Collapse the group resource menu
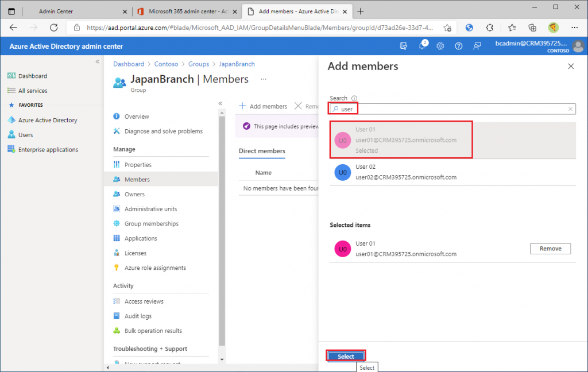 click(x=220, y=103)
